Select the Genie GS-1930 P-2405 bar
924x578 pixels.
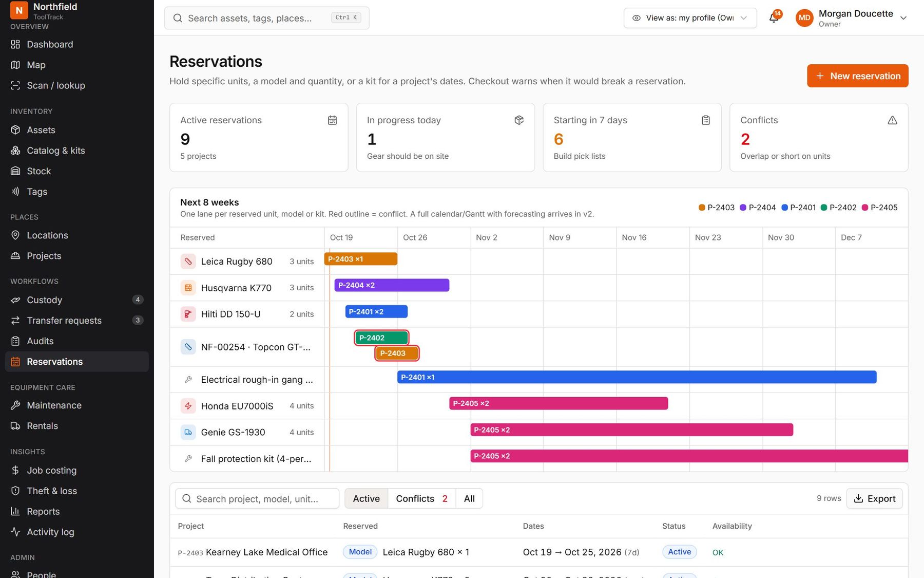(631, 430)
